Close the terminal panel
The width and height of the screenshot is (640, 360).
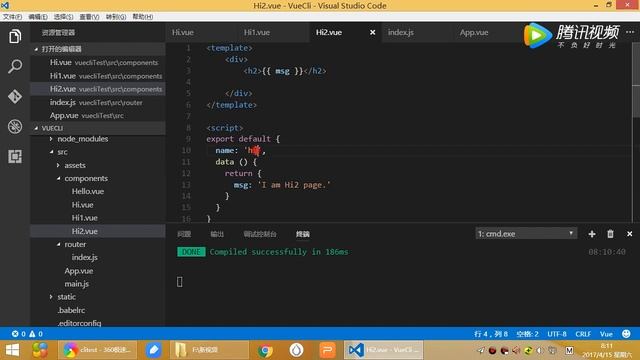point(629,234)
